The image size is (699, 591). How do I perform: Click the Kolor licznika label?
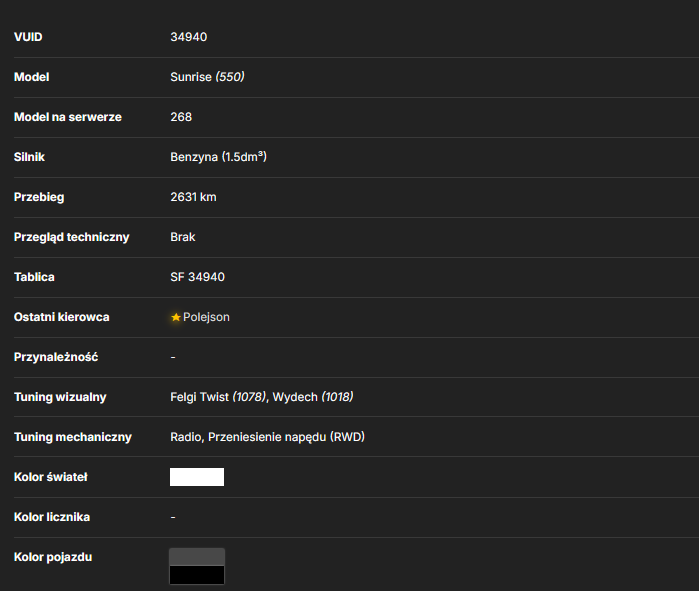tap(52, 517)
